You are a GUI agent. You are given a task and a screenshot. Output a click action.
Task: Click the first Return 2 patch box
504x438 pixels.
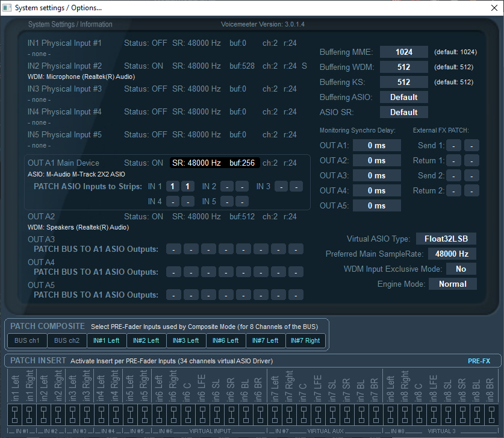[x=454, y=190]
